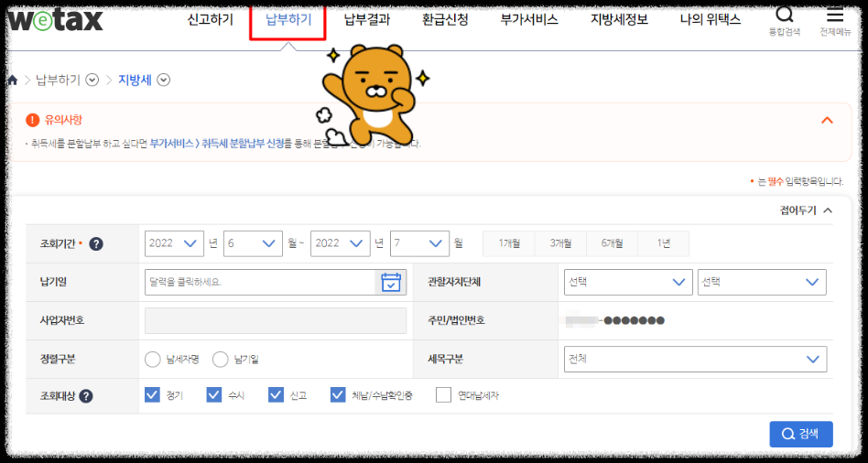Click the wetax logo
The width and height of the screenshot is (868, 463).
(55, 20)
